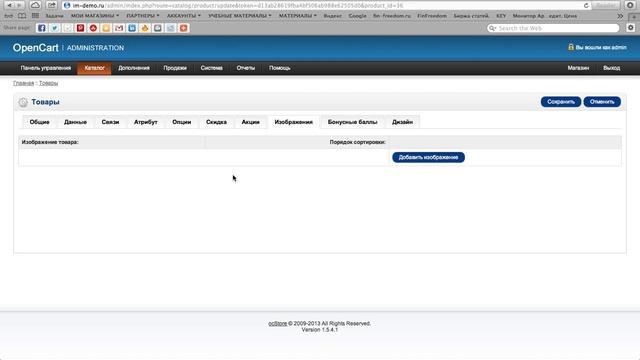Open the Отчеты menu
The image size is (640, 360).
[x=246, y=68]
